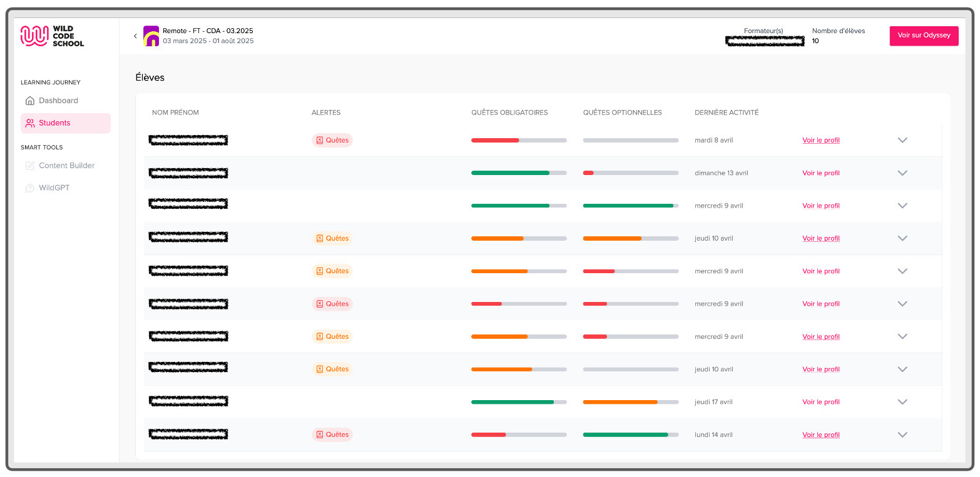
Task: Click the NOM PRÉNOM column header
Action: [175, 113]
